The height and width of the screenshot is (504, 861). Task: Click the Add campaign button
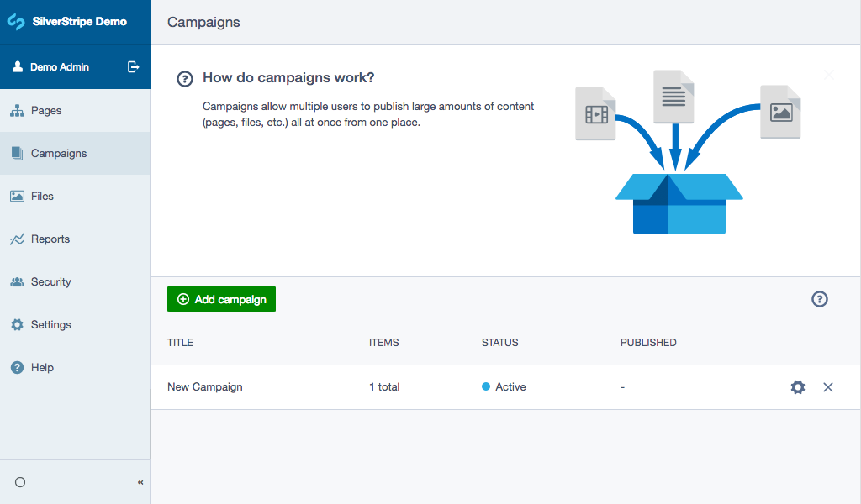pos(221,299)
